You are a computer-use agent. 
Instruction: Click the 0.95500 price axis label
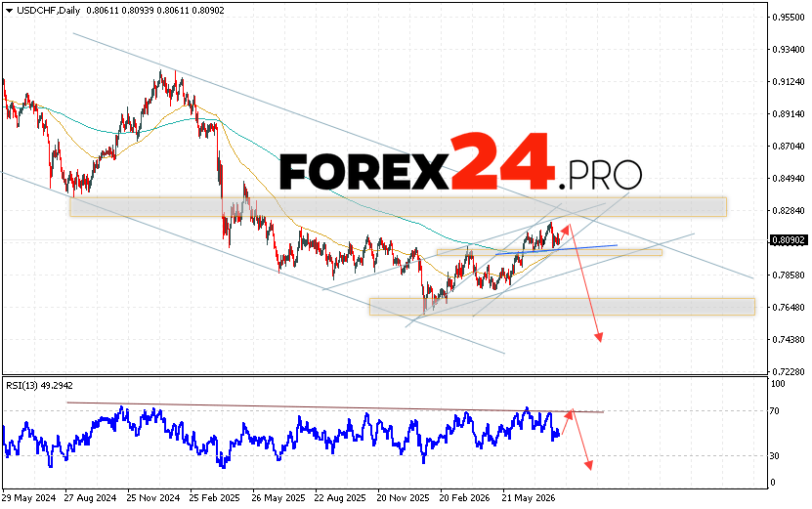tap(789, 17)
